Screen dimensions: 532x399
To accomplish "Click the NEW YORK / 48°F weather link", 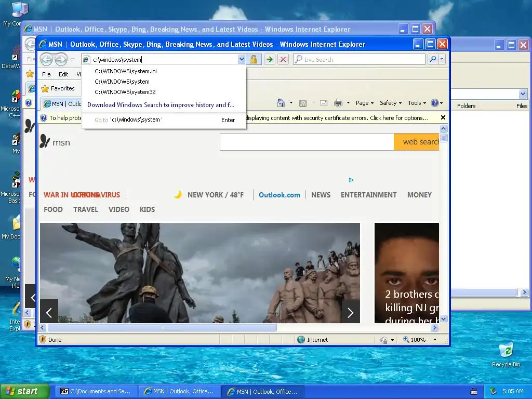I will 216,195.
